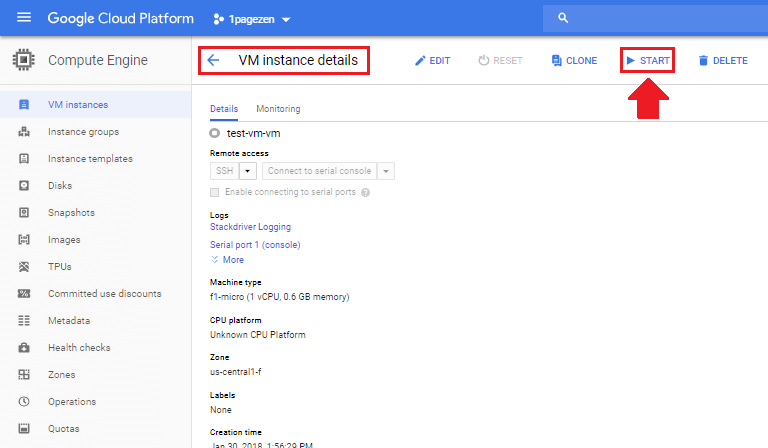Click the DELETE button label
Image resolution: width=768 pixels, height=448 pixels.
click(x=730, y=61)
